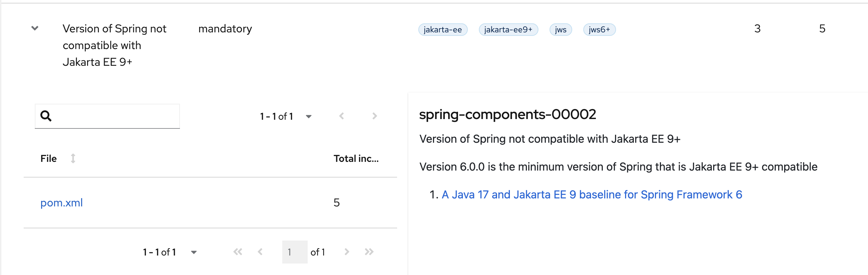
Task: Click the search magnifier icon
Action: coord(46,116)
